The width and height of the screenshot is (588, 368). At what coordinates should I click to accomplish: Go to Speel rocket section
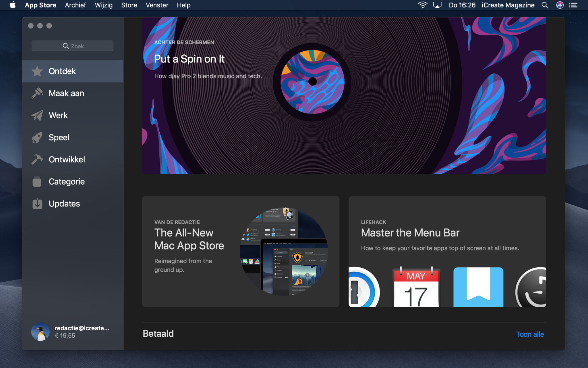click(x=37, y=137)
